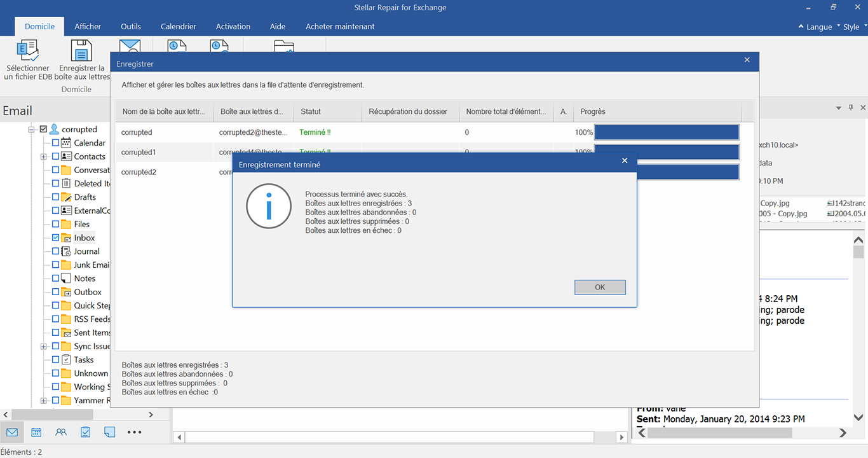Expand the Contacts folder tree node
The height and width of the screenshot is (458, 868).
coord(43,156)
